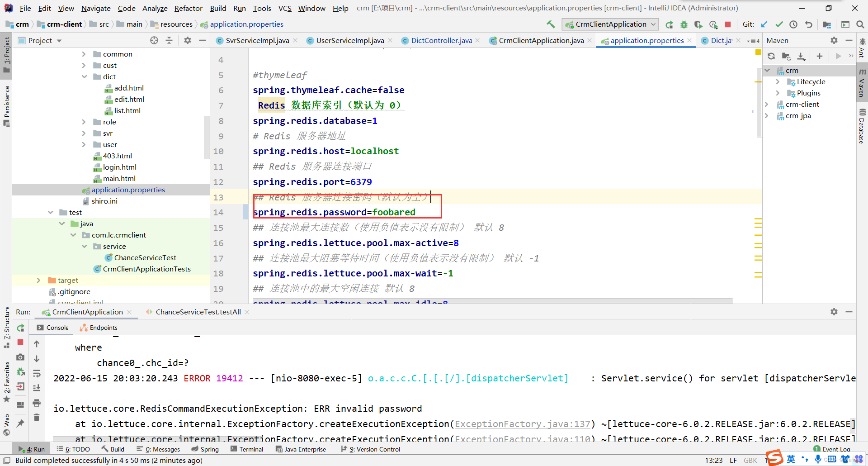
Task: Open ExceptionFactory.java:137 stack trace link
Action: (523, 424)
